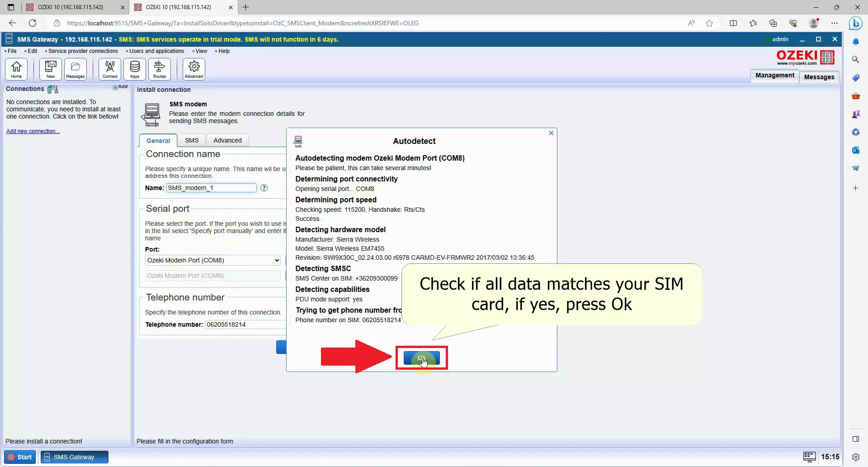Click the Home toolbar icon
Image resolution: width=868 pixels, height=467 pixels.
(x=16, y=69)
